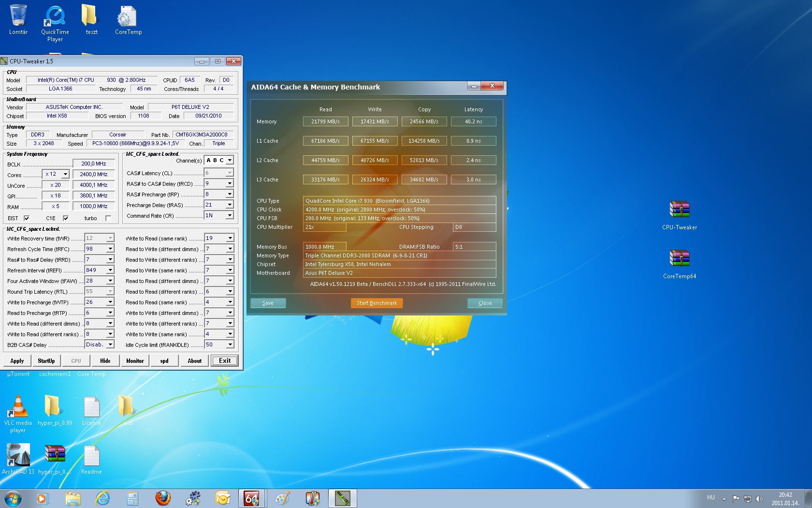Open Paint from the taskbar
The width and height of the screenshot is (812, 508).
click(282, 498)
